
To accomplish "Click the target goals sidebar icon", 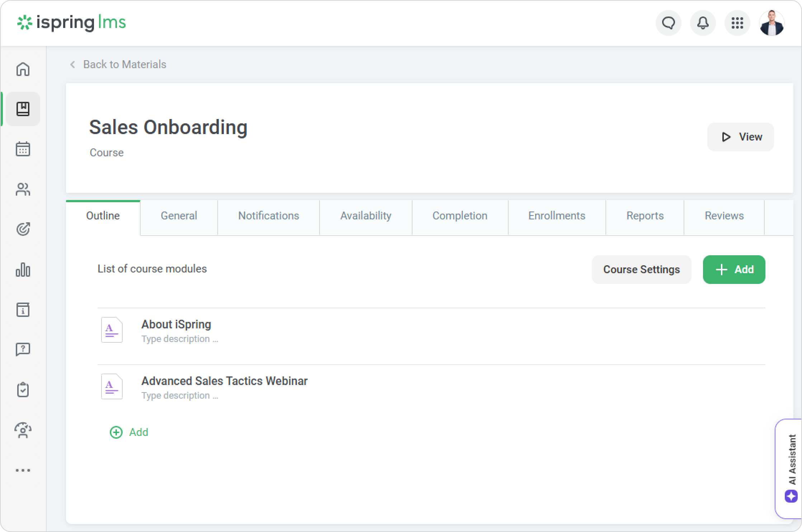I will pyautogui.click(x=23, y=229).
